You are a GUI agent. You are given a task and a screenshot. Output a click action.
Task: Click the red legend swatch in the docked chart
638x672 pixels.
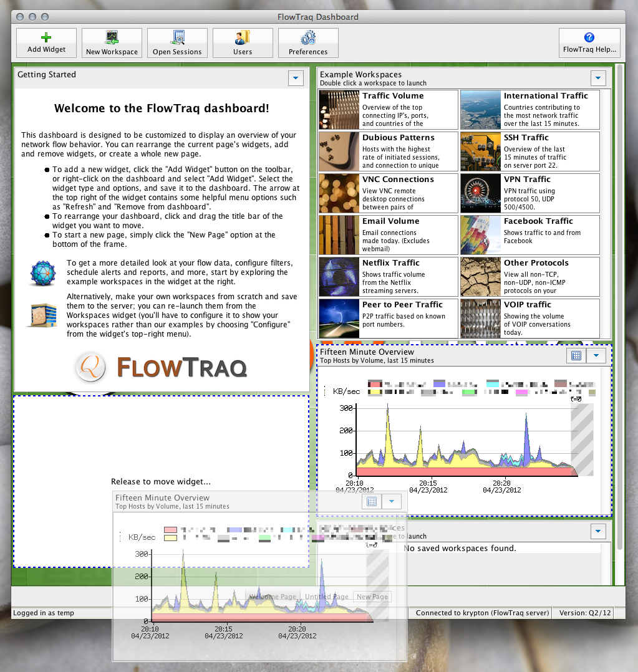click(375, 383)
